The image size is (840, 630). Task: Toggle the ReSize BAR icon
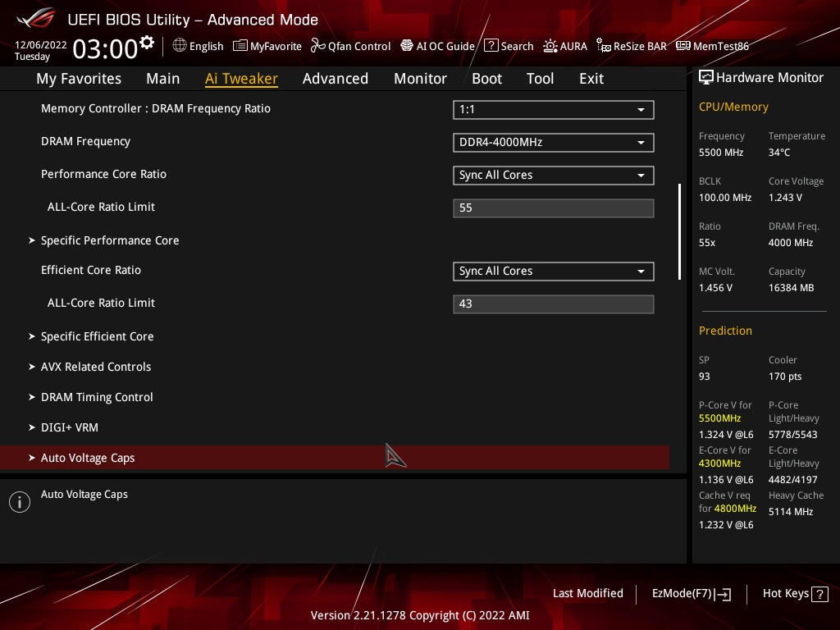(604, 46)
